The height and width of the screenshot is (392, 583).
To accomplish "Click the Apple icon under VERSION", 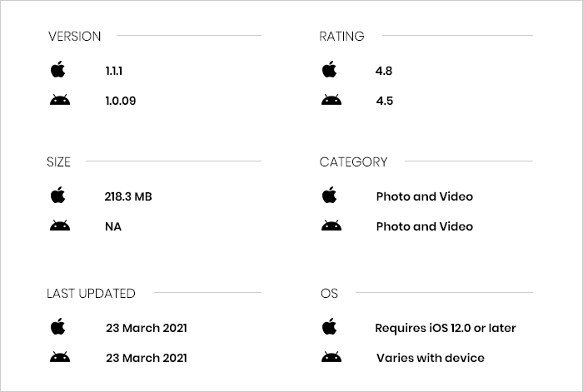I will [x=58, y=69].
